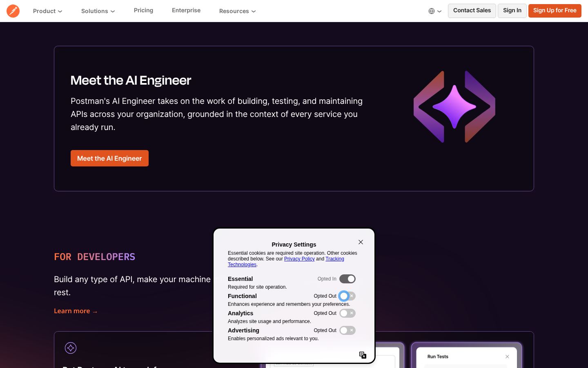Screen dimensions: 588x368
Task: Click the Functional category label
Action: (x=242, y=296)
